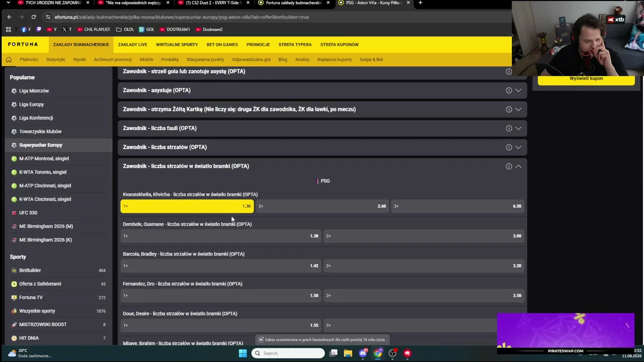The height and width of the screenshot is (362, 644).
Task: Select Dembele 1+ shots at 1.38
Action: click(x=221, y=236)
